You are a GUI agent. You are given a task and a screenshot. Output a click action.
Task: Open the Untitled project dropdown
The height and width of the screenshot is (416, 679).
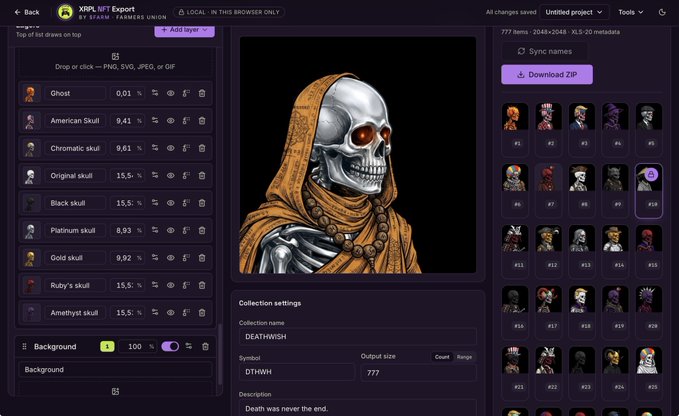click(574, 12)
